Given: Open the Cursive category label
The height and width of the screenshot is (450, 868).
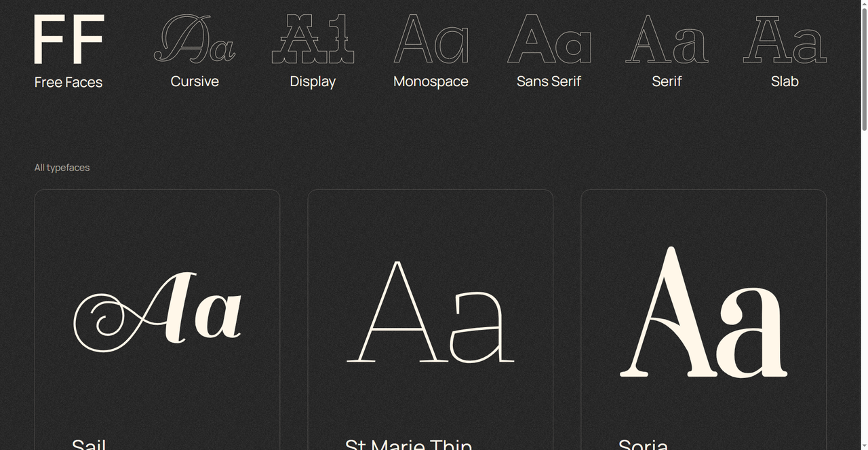Looking at the screenshot, I should point(195,81).
